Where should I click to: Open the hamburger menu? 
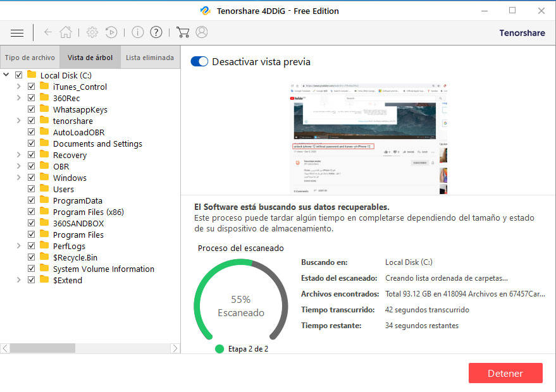[x=17, y=33]
